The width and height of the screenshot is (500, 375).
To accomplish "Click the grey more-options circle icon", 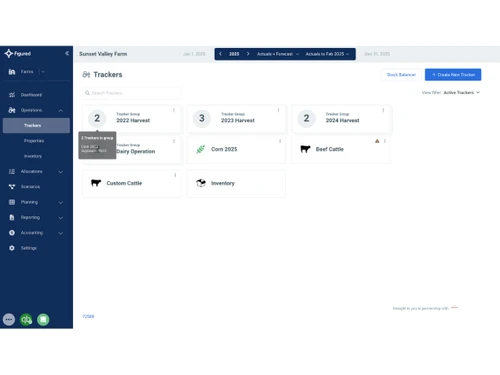I will (x=9, y=319).
